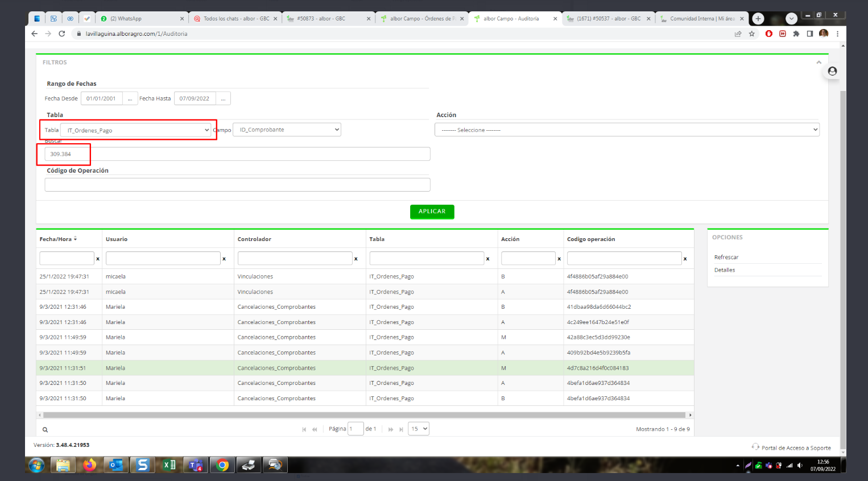Go to first page of grid results
The width and height of the screenshot is (868, 481).
click(x=304, y=429)
